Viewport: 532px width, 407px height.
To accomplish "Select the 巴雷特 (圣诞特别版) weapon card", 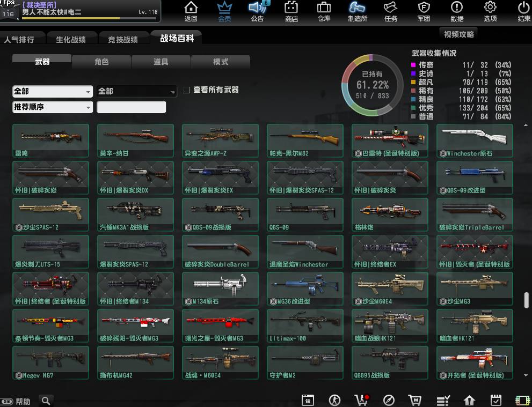I will click(x=390, y=140).
